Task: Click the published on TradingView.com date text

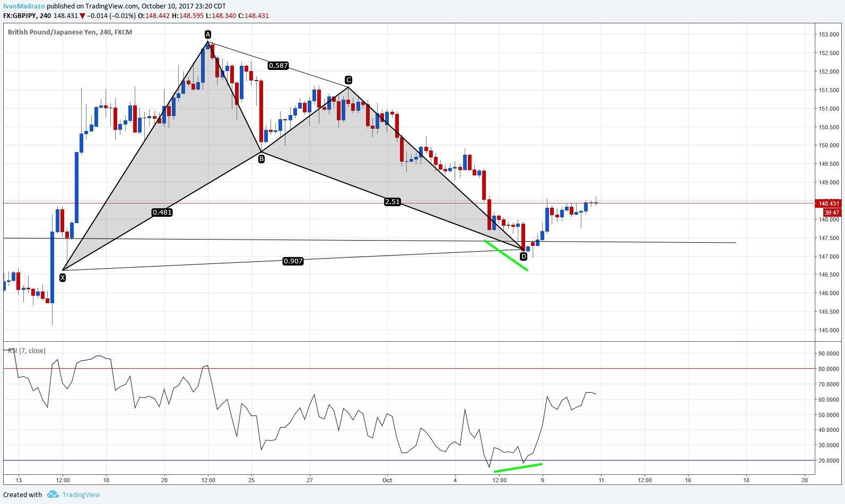Action: tap(136, 6)
